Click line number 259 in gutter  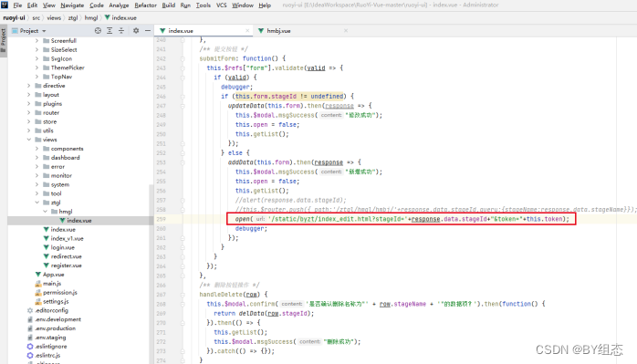click(162, 219)
